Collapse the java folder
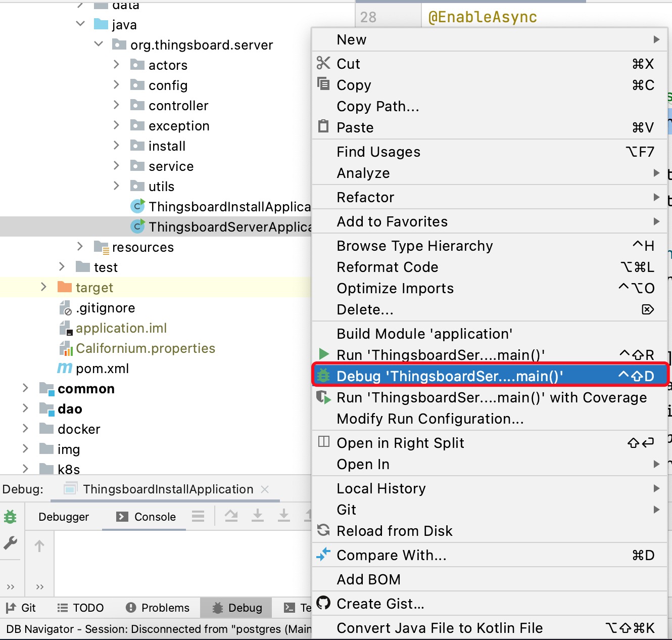 click(x=80, y=24)
